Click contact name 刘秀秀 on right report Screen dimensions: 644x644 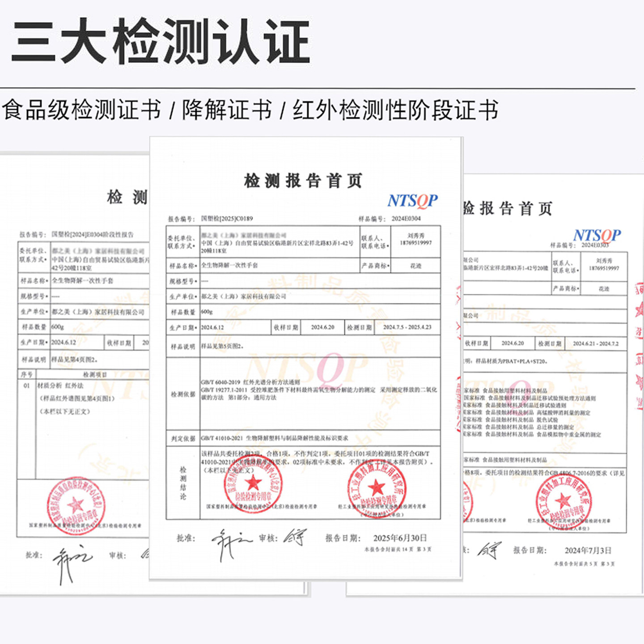pos(604,261)
